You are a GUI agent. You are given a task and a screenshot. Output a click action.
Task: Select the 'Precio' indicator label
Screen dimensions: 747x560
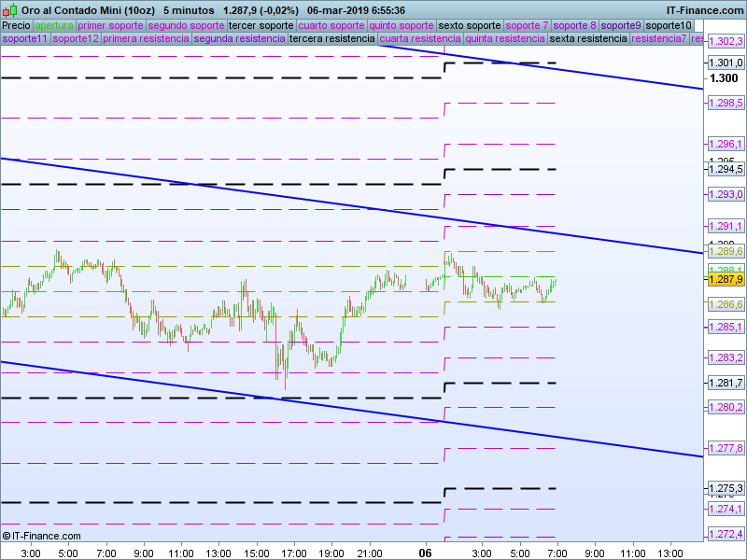click(16, 25)
